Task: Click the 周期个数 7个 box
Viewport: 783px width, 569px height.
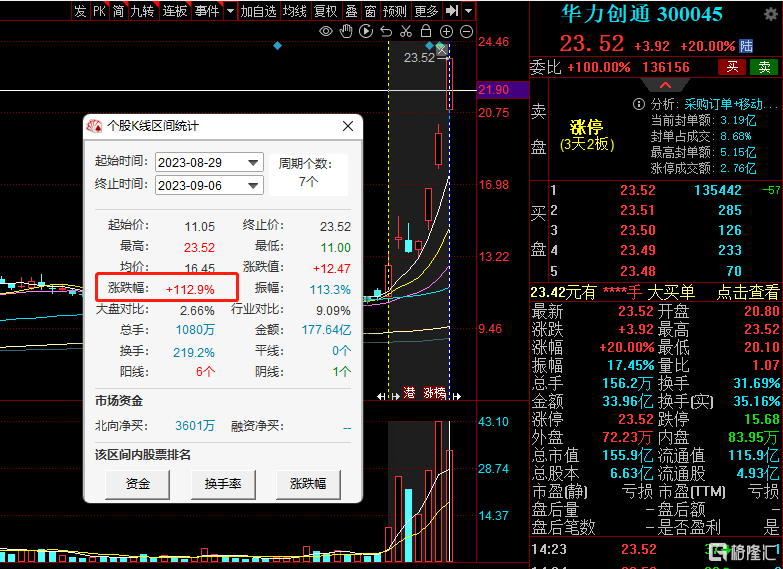Action: point(308,174)
